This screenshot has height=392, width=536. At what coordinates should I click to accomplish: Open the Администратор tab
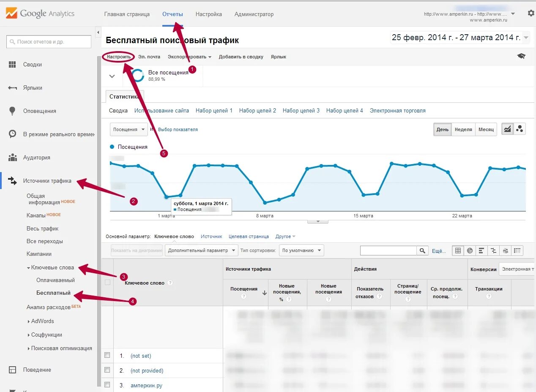pyautogui.click(x=254, y=14)
